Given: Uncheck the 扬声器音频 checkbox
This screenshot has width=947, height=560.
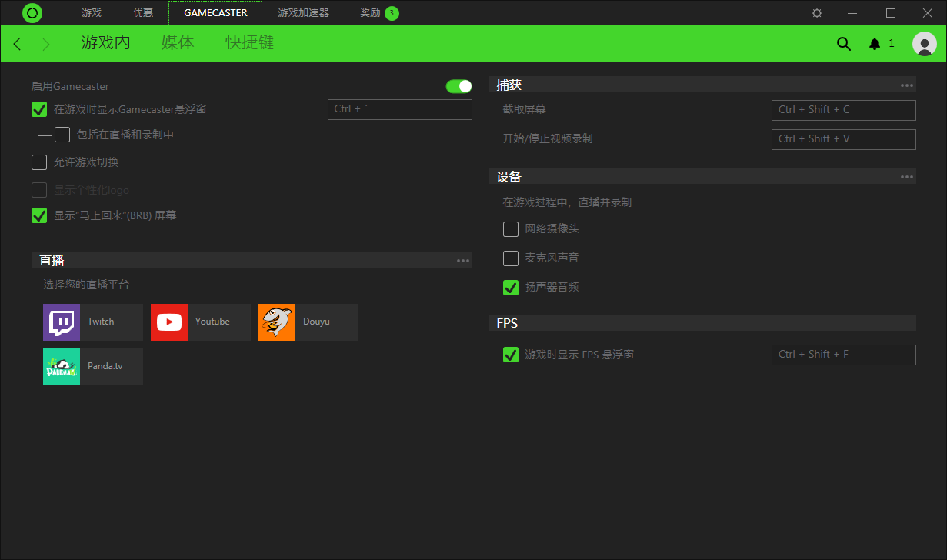Looking at the screenshot, I should tap(511, 288).
